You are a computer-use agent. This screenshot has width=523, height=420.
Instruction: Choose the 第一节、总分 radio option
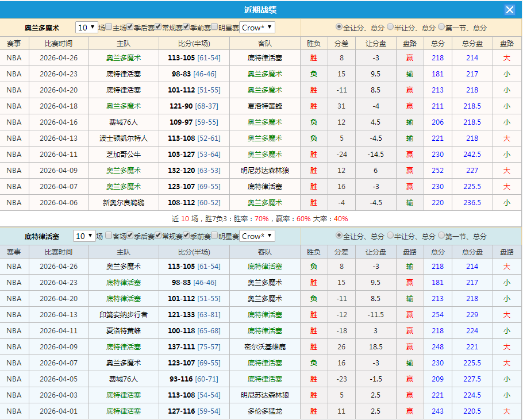click(440, 26)
